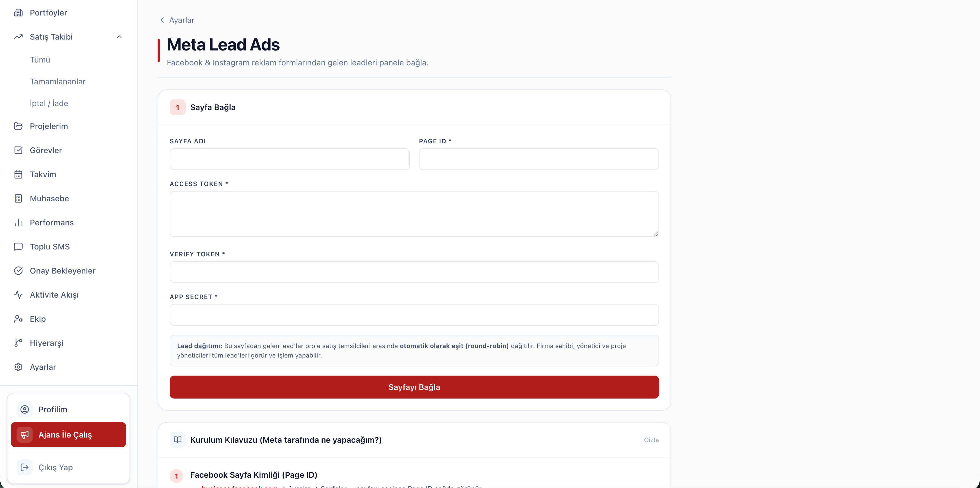980x488 pixels.
Task: Open the Onay Bekleyenler check-circle icon
Action: point(18,271)
